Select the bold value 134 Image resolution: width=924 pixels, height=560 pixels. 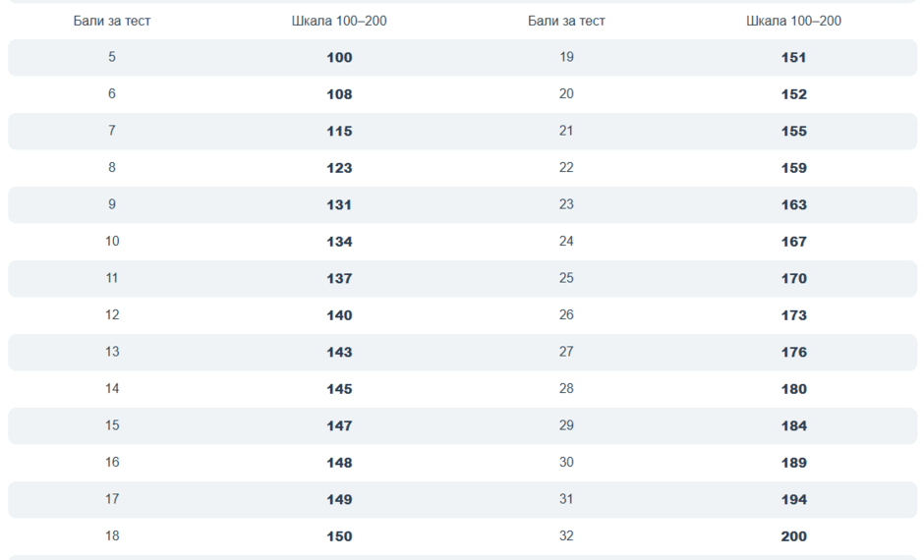click(339, 242)
